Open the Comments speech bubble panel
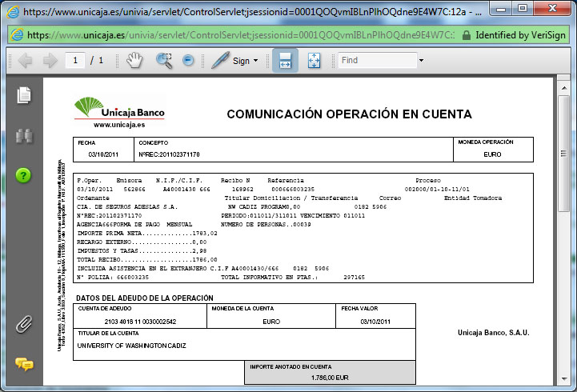This screenshot has height=392, width=577. [24, 364]
